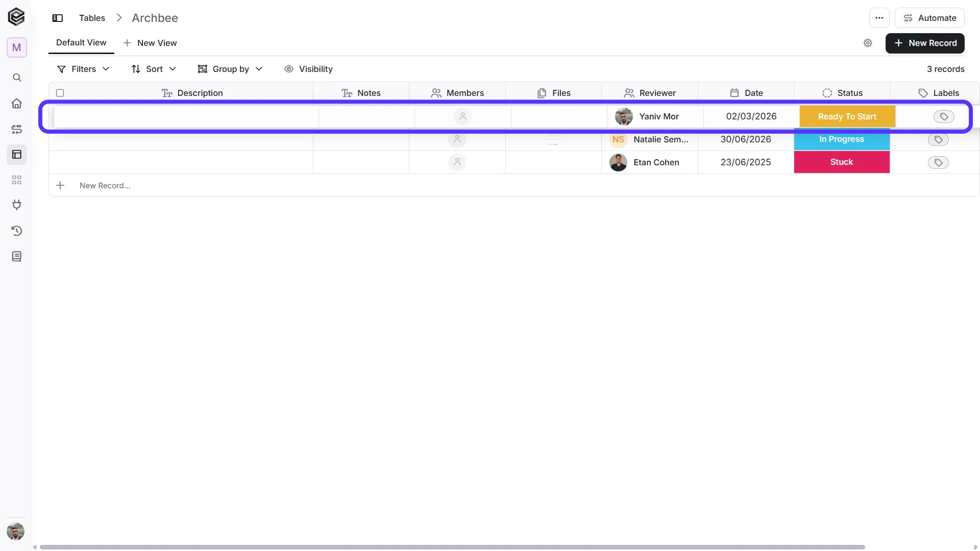The image size is (980, 551).
Task: Expand the Filters dropdown
Action: (x=83, y=69)
